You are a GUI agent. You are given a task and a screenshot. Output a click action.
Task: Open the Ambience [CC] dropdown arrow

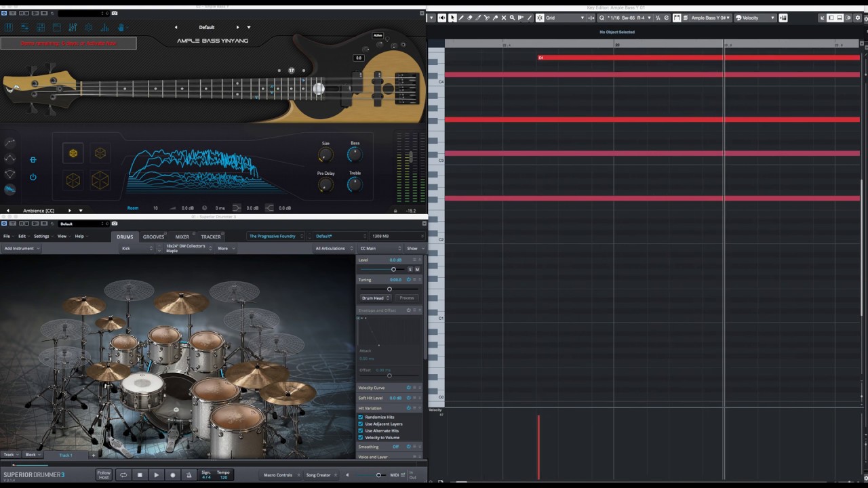81,210
